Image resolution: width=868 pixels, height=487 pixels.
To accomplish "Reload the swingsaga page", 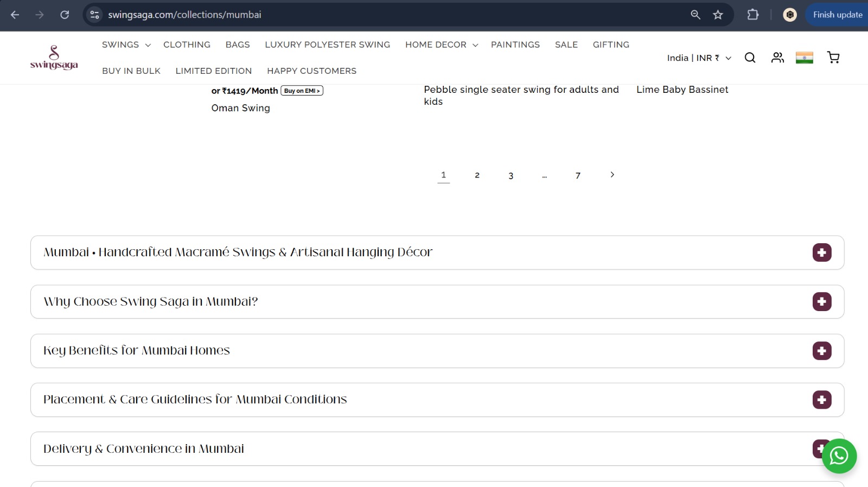I will coord(65,15).
